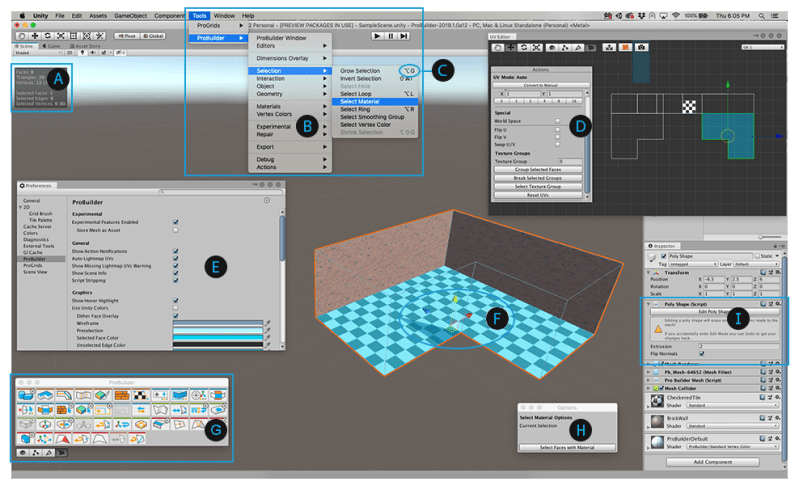
Task: Click the Pause button in Unity toolbar
Action: (391, 36)
